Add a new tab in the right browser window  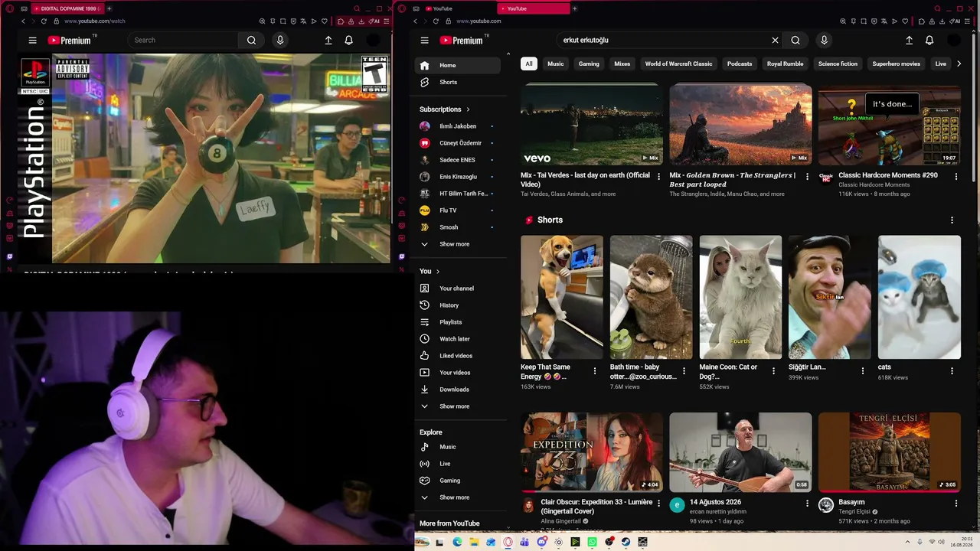pos(574,8)
